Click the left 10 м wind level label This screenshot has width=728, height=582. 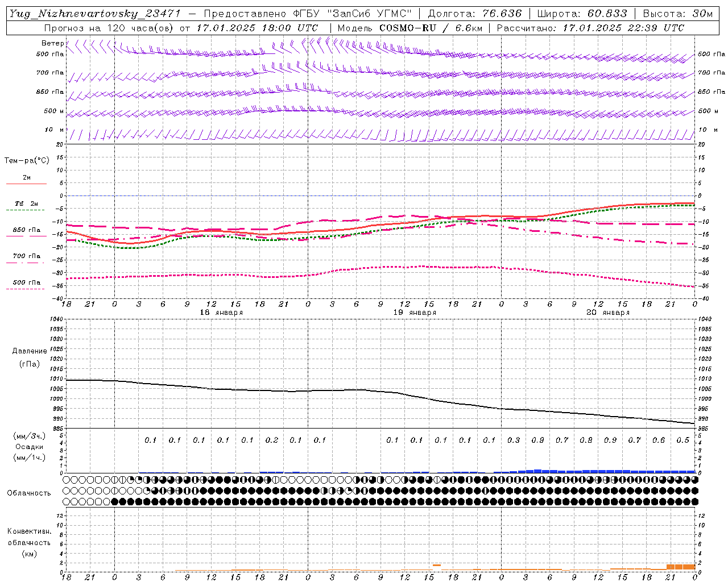point(54,130)
